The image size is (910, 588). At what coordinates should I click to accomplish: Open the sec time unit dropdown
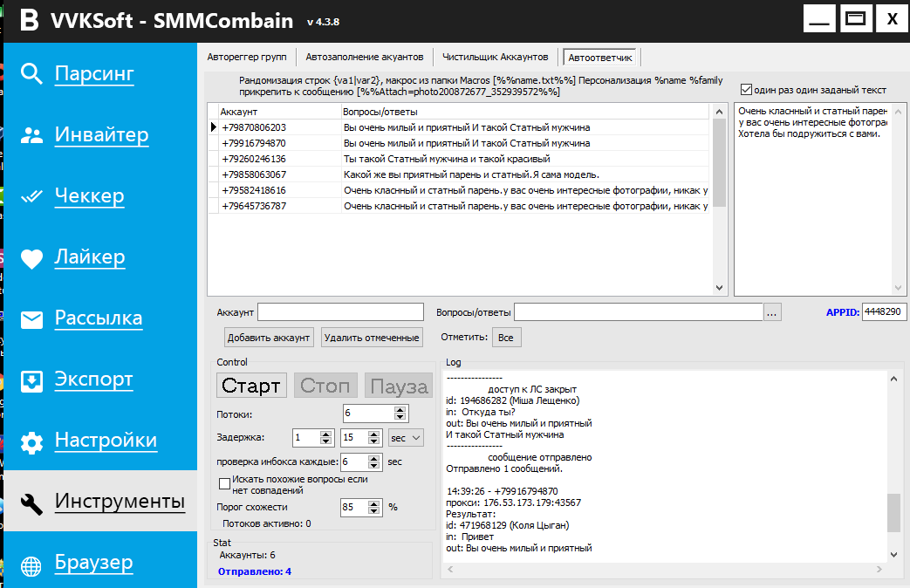(x=406, y=438)
